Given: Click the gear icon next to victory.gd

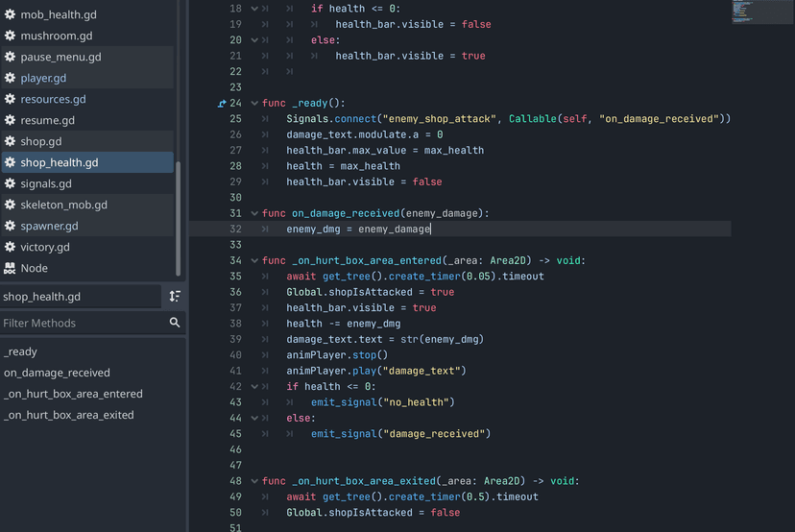Looking at the screenshot, I should tap(11, 247).
